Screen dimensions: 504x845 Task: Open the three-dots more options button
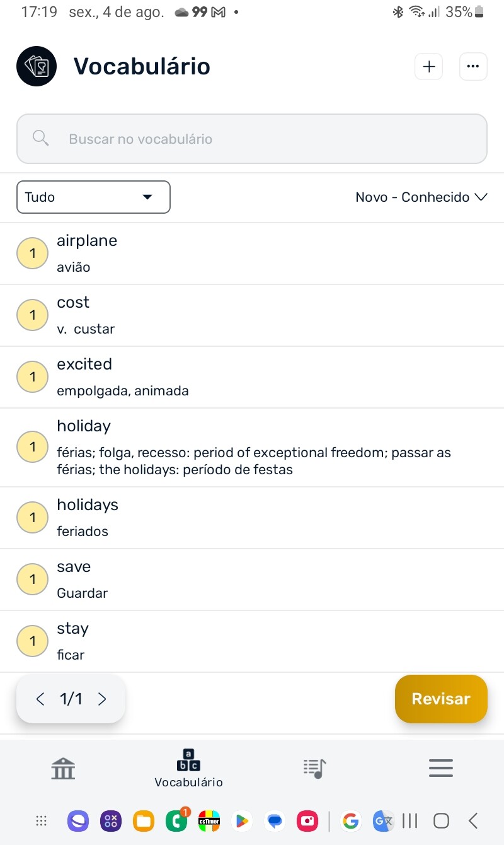[x=473, y=67]
